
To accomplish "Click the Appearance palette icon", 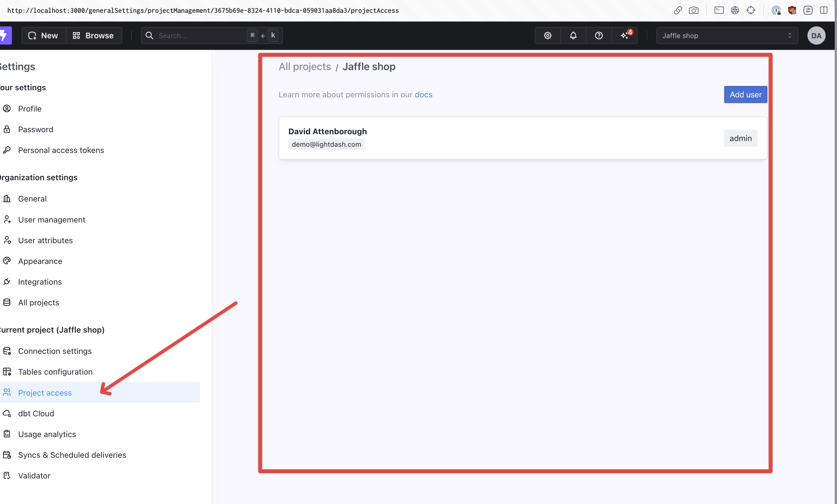I will pyautogui.click(x=7, y=261).
